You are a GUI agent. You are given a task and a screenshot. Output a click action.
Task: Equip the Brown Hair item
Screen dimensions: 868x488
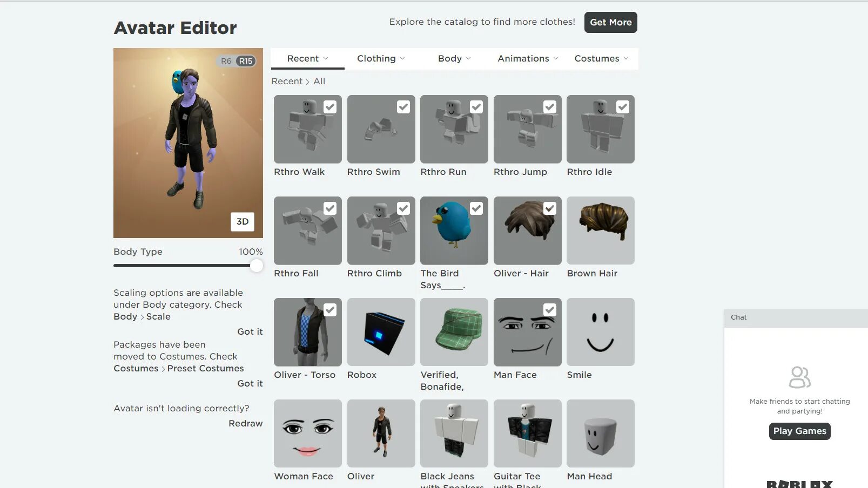601,231
